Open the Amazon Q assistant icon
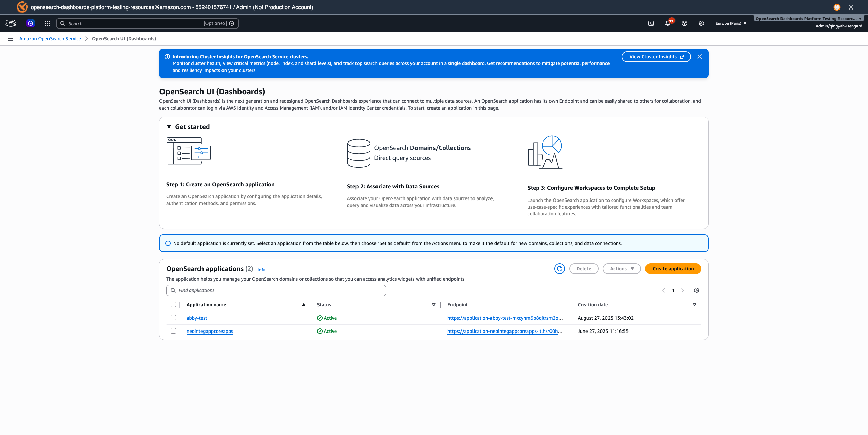Viewport: 868px width, 435px height. pyautogui.click(x=31, y=23)
